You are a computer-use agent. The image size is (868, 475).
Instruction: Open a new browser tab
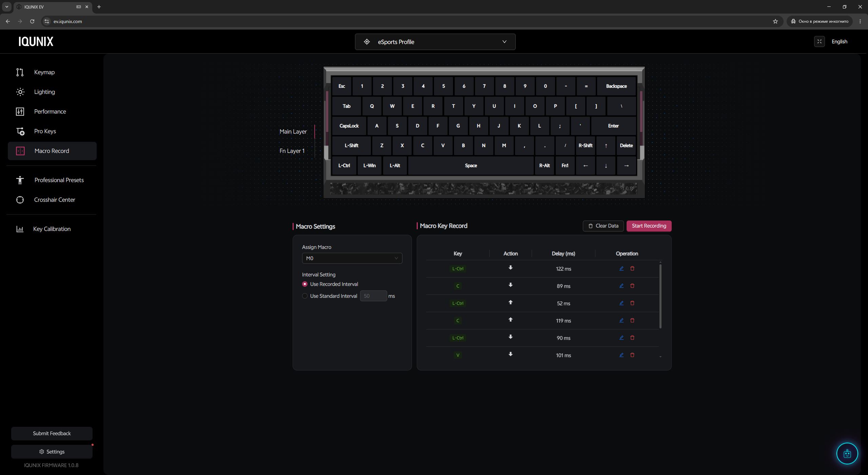point(99,7)
